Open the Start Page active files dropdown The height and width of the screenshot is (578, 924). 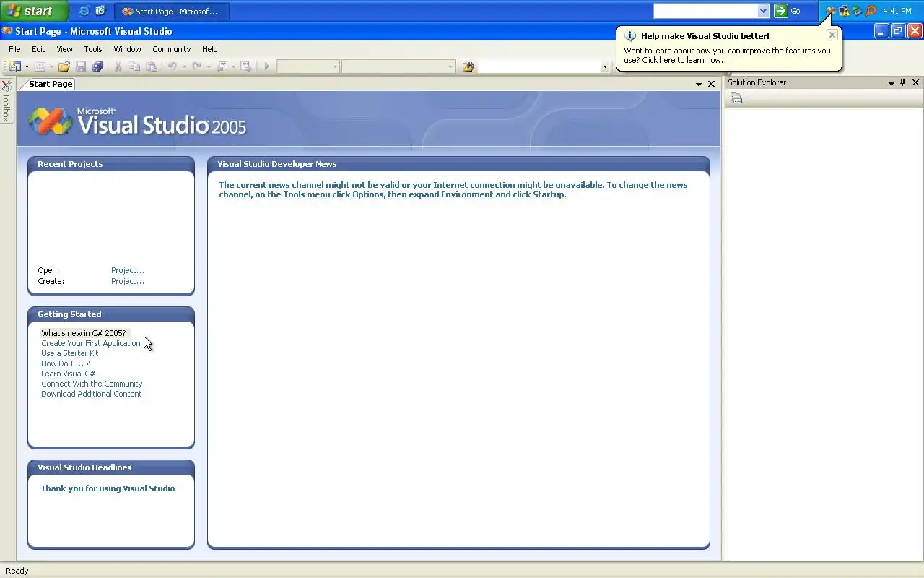pyautogui.click(x=699, y=85)
